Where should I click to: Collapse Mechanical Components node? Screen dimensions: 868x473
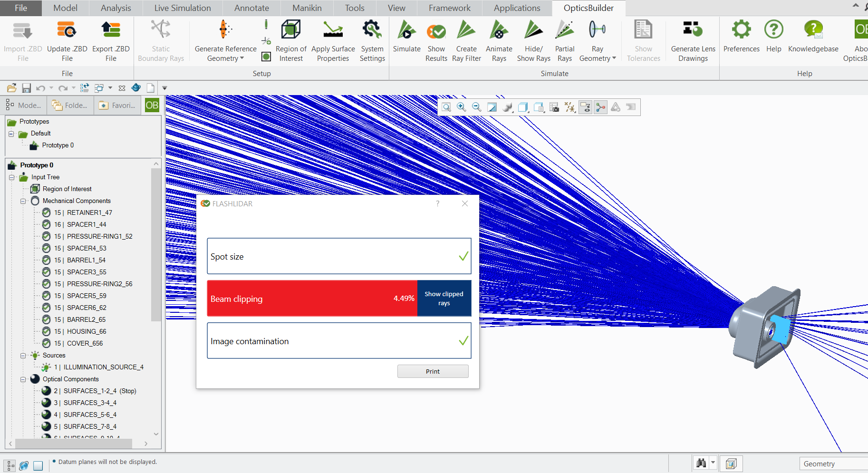coord(23,201)
